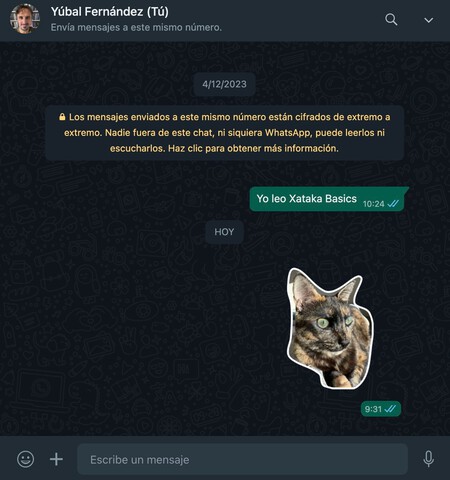The image size is (450, 480).
Task: Select the 'Yo leo Xataka Basics' message bubble
Action: [x=328, y=199]
